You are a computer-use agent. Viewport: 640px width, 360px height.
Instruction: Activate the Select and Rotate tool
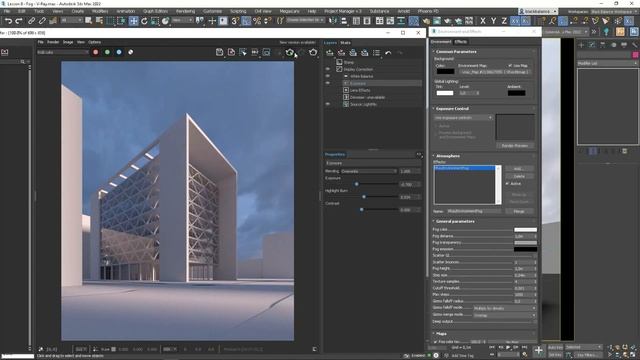[x=144, y=21]
